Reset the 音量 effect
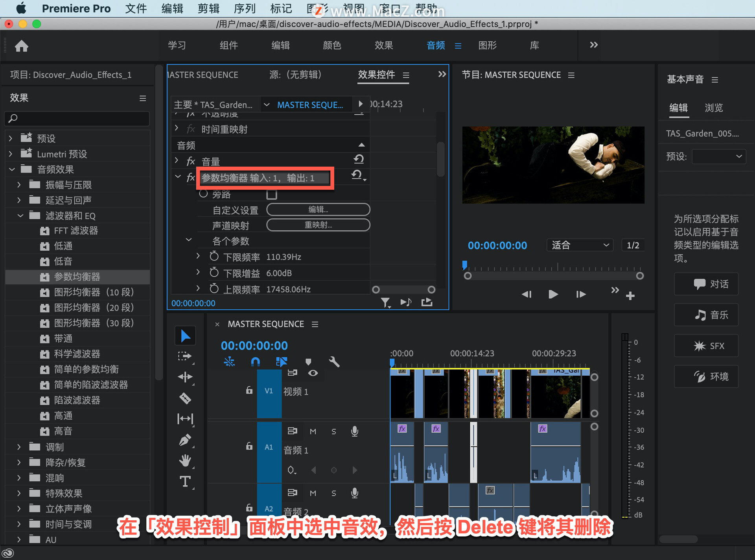This screenshot has height=560, width=755. pyautogui.click(x=359, y=159)
